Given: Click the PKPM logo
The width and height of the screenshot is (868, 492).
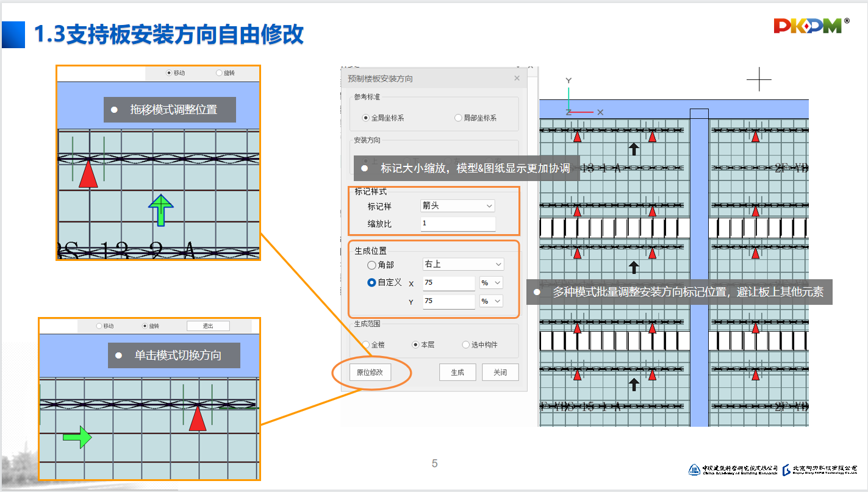Looking at the screenshot, I should click(x=811, y=25).
